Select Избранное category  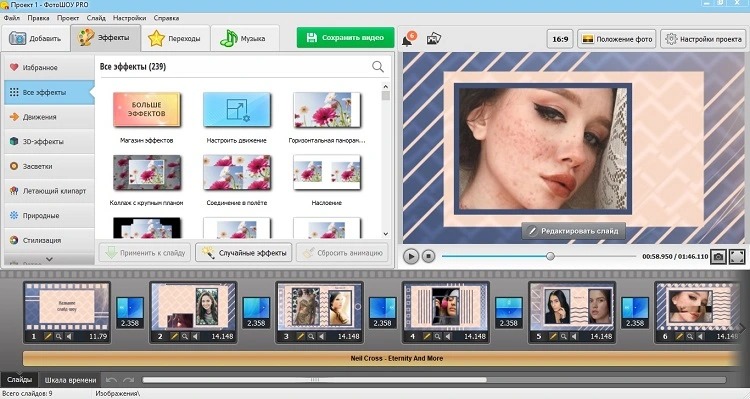49,67
